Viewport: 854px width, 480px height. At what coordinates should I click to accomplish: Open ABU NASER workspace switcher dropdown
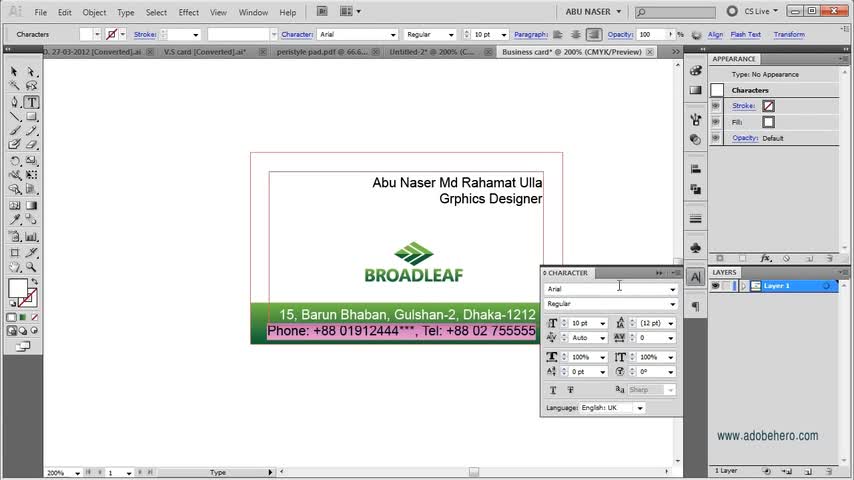593,11
